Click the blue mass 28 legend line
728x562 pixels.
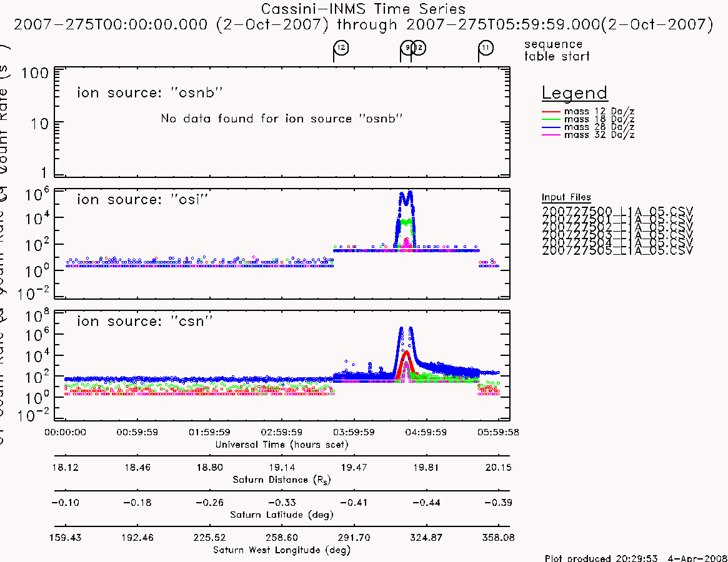[x=551, y=127]
